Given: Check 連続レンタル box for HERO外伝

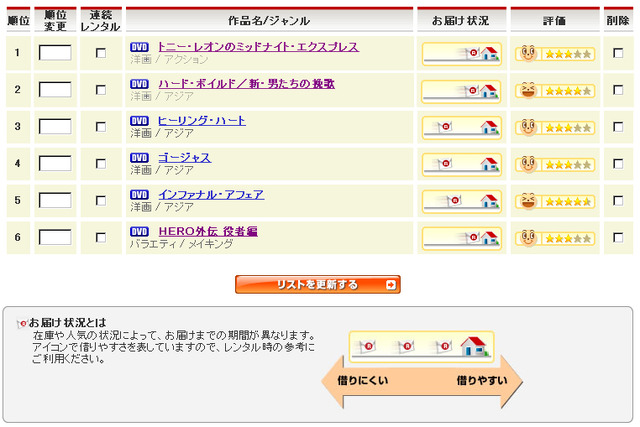Looking at the screenshot, I should click(x=100, y=238).
